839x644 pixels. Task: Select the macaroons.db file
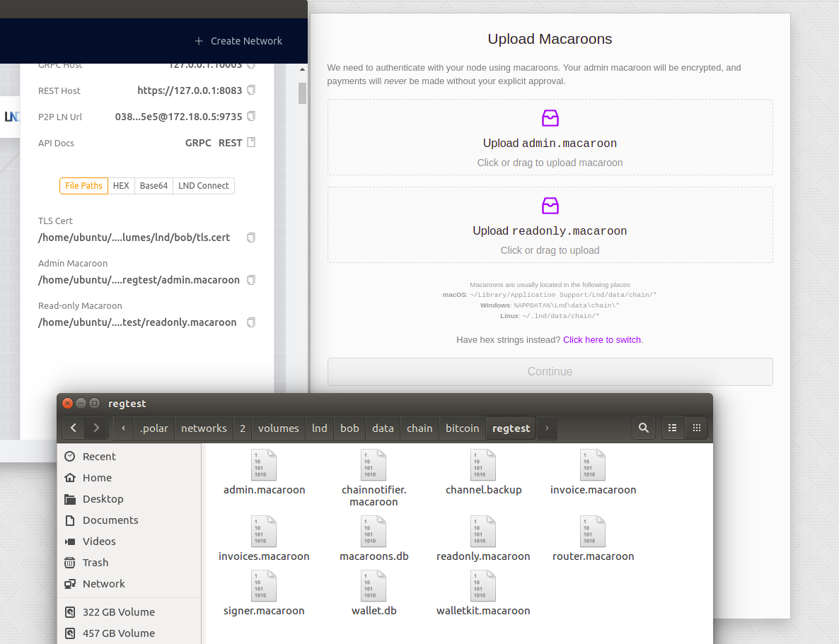[x=374, y=539]
